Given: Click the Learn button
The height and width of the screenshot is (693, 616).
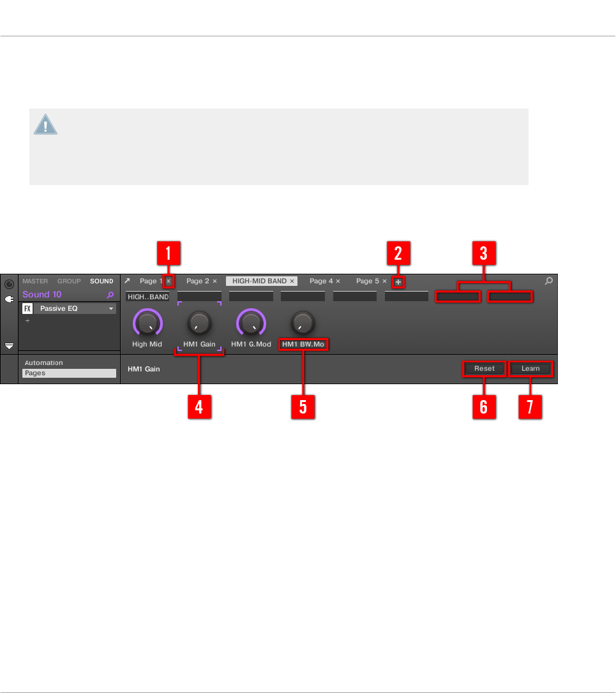Looking at the screenshot, I should click(530, 369).
